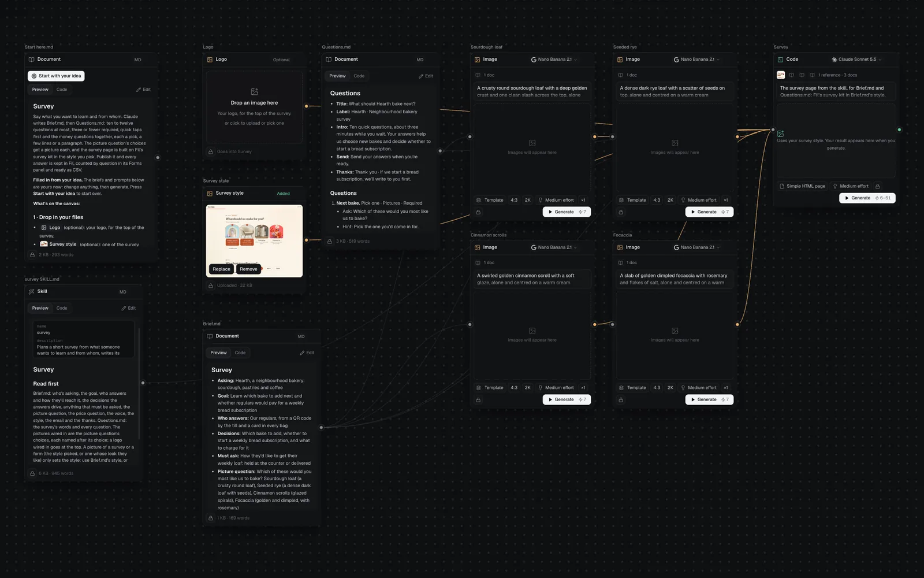Screen dimensions: 924x578
Task: Open Template selector in Cinnamon scrolls node
Action: 490,388
